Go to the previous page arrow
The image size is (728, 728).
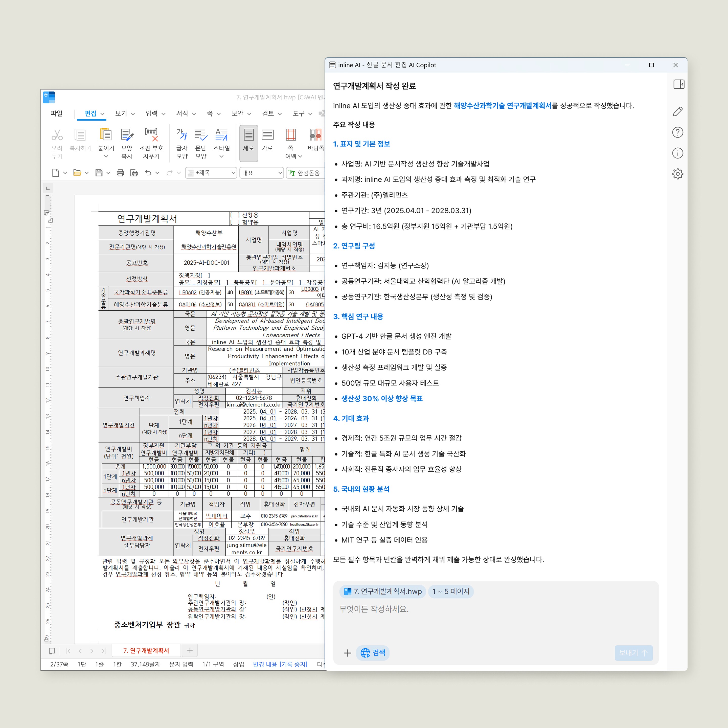tap(80, 651)
